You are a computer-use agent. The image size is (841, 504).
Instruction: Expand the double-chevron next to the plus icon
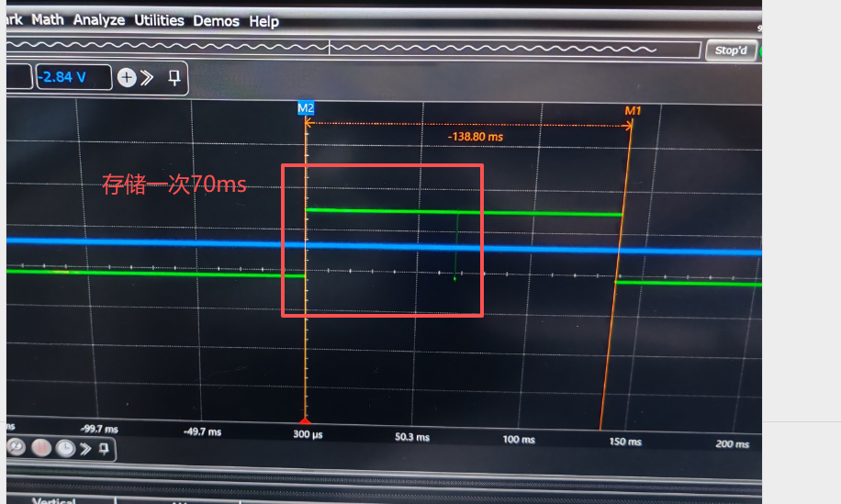(x=147, y=78)
